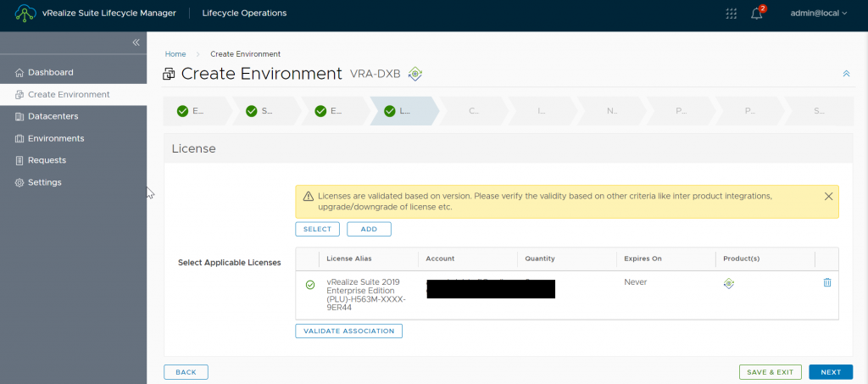Image resolution: width=868 pixels, height=384 pixels.
Task: Click the BACK button
Action: click(186, 372)
